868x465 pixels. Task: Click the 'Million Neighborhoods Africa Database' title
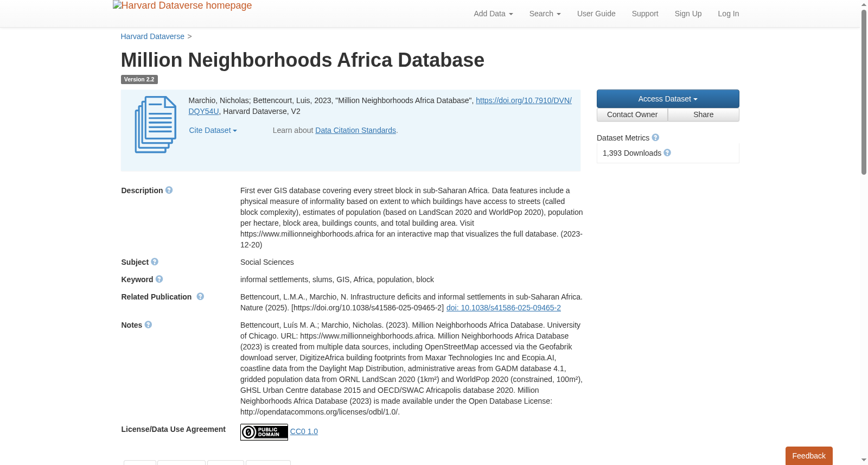point(302,60)
